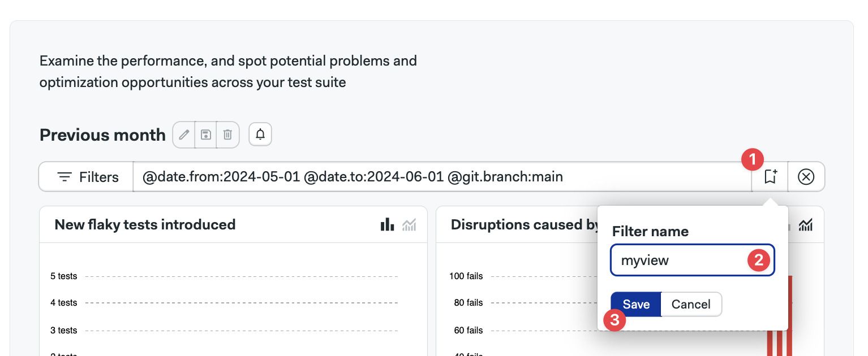Open notifications via the bell icon
This screenshot has width=868, height=356.
pyautogui.click(x=260, y=134)
